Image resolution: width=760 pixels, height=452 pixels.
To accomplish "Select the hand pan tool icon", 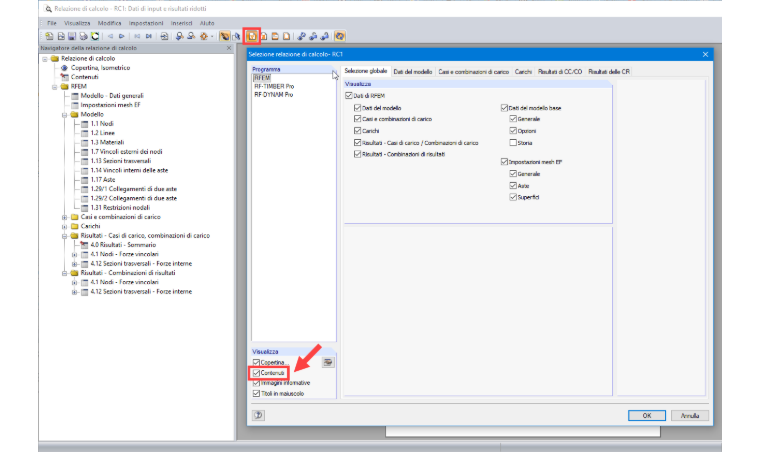I will pyautogui.click(x=224, y=36).
